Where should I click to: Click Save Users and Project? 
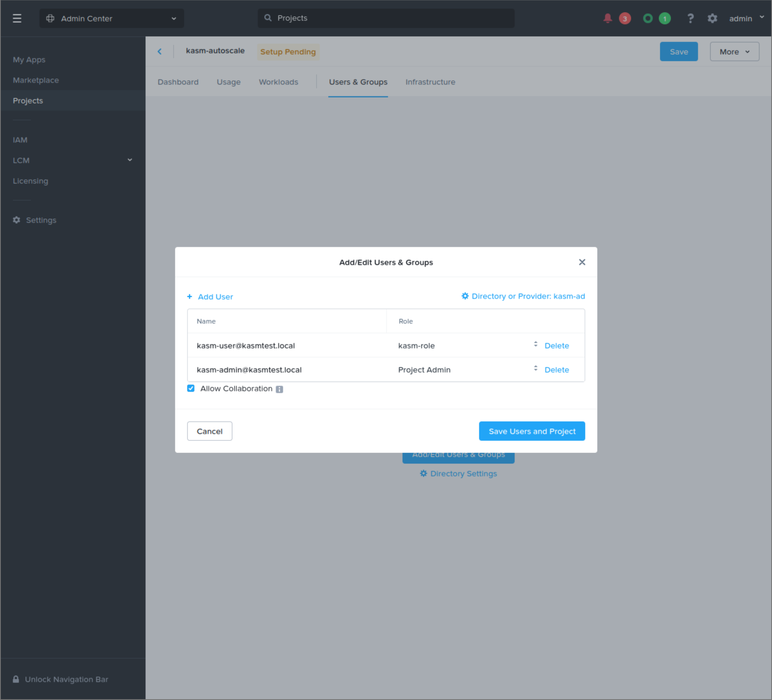(532, 431)
